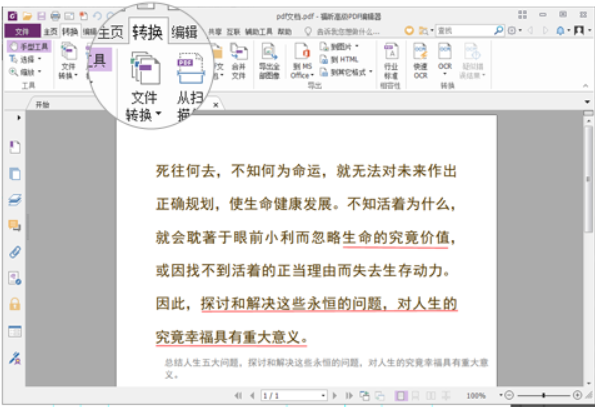This screenshot has width=595, height=407.
Task: Click the 合并文件 merge files icon
Action: [x=239, y=61]
